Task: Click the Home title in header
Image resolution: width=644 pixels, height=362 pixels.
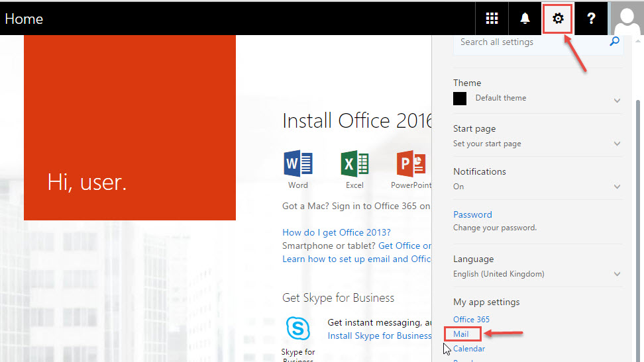Action: pos(24,19)
